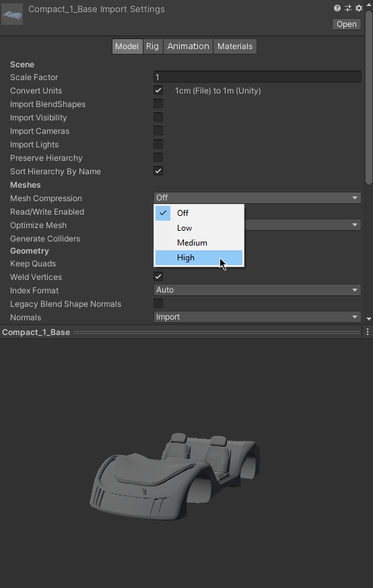
Task: Enable Import BlendShapes checkbox
Action: [158, 104]
